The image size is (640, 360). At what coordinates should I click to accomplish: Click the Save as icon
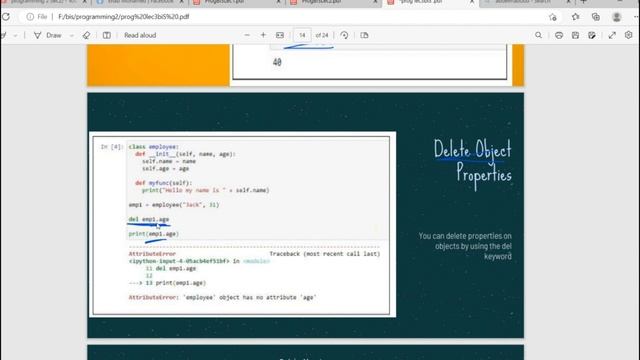tap(591, 36)
